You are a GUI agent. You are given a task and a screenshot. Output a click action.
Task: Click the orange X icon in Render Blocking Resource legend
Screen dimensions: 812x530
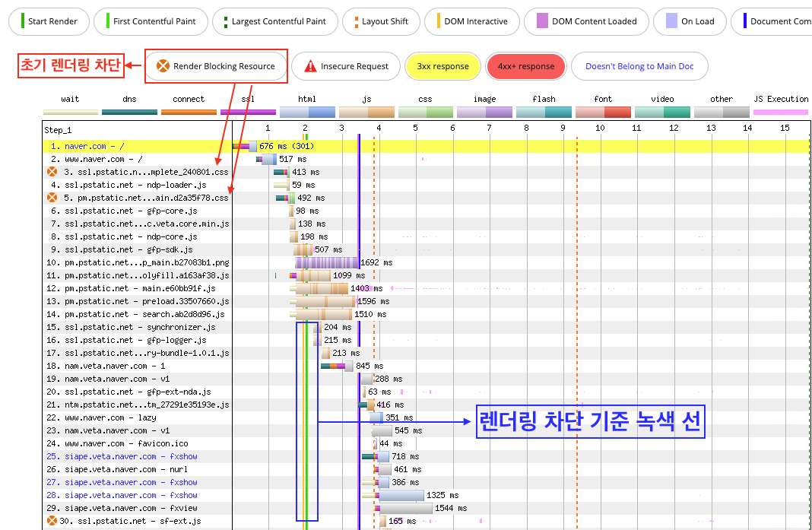[163, 66]
